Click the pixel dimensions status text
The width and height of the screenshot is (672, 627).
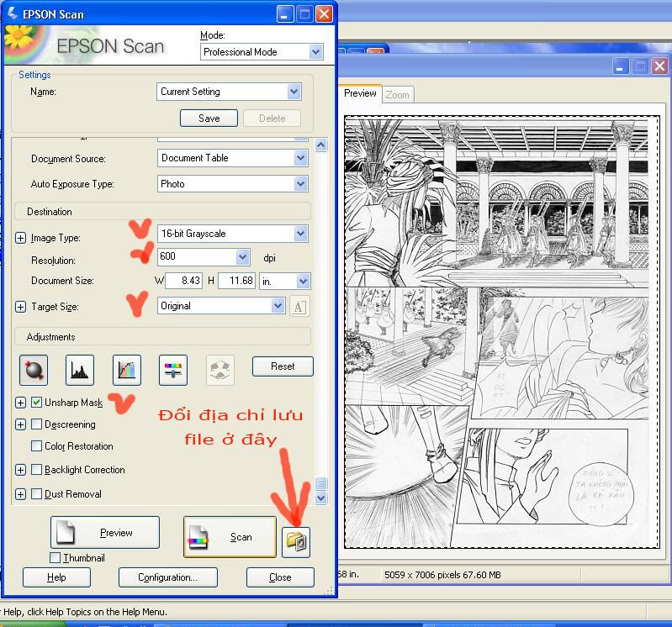pyautogui.click(x=442, y=575)
